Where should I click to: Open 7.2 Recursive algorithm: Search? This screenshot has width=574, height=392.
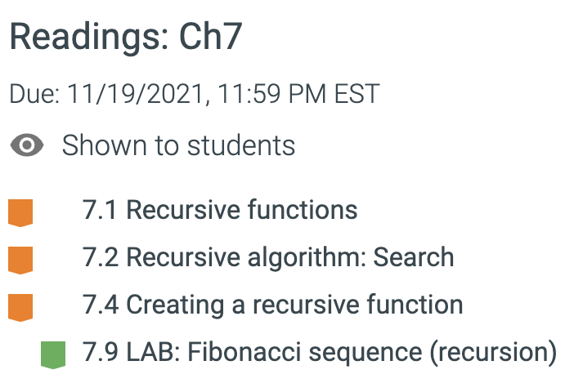coord(268,257)
